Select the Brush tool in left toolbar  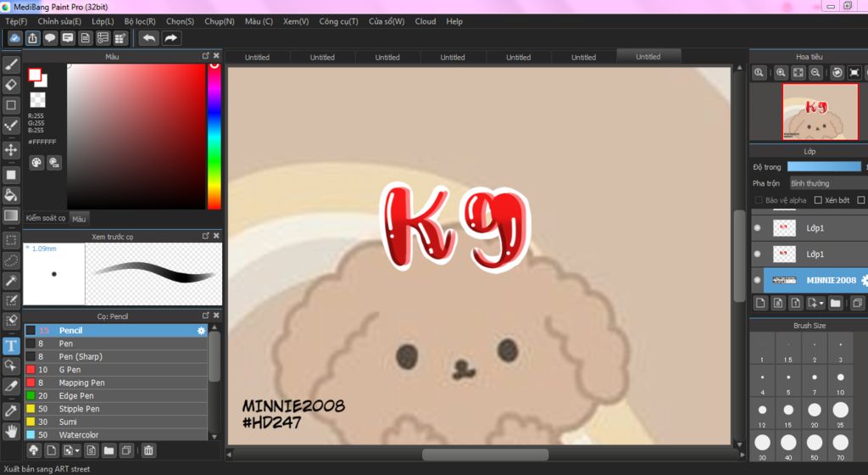point(11,64)
